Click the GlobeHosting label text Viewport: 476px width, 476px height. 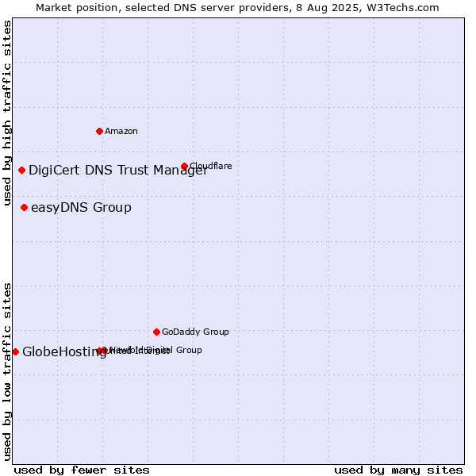(x=64, y=351)
